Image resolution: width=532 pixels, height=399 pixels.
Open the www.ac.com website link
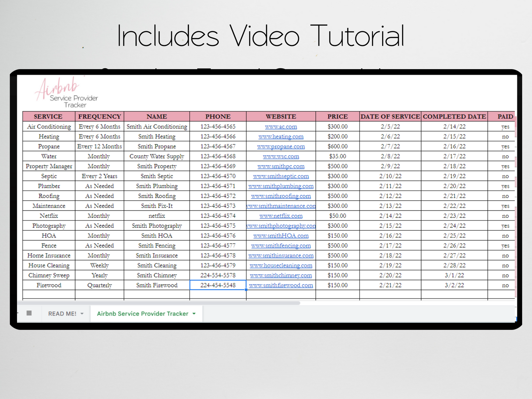pos(281,127)
